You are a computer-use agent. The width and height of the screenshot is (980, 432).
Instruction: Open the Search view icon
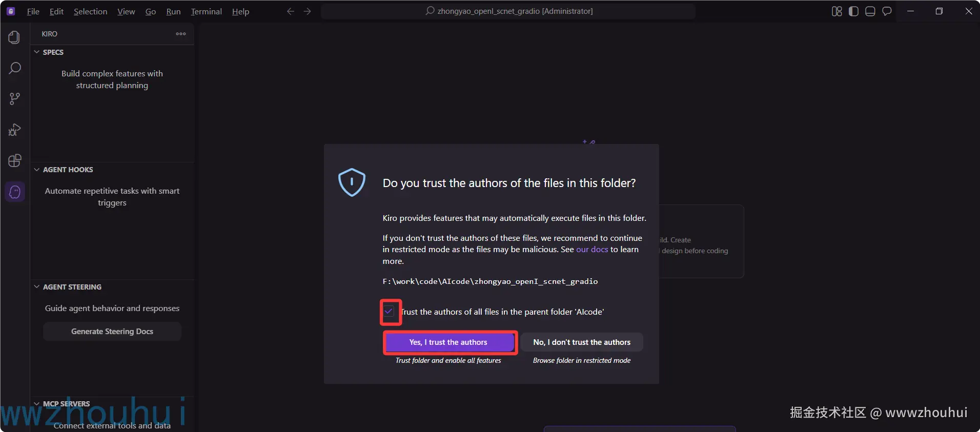point(14,68)
